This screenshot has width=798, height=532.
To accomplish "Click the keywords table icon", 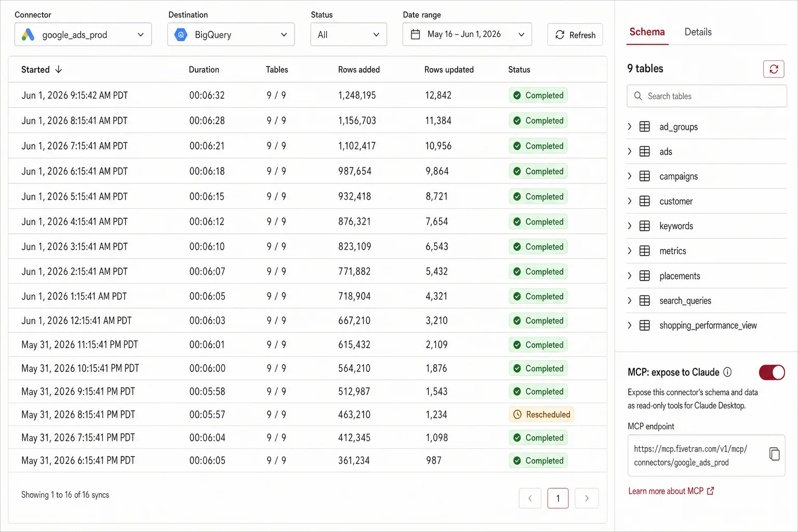I will (x=645, y=226).
